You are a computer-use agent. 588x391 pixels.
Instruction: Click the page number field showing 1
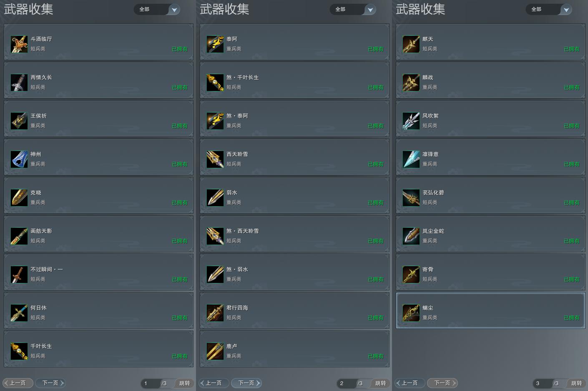151,383
